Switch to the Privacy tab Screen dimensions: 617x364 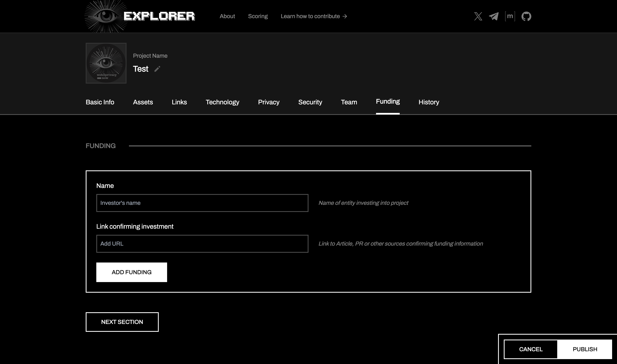269,102
